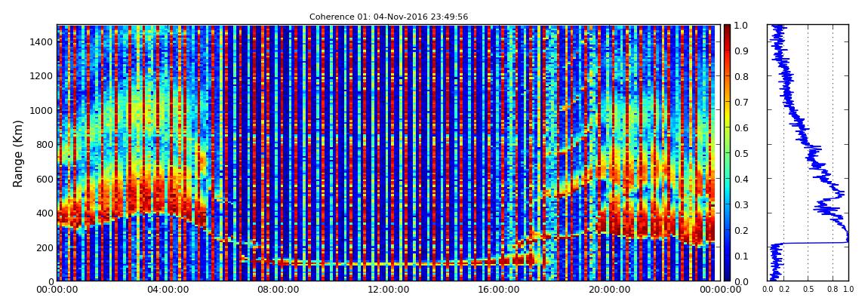Click the '1200' range tick label
Screen dimensions: 868x307
pyautogui.click(x=42, y=75)
